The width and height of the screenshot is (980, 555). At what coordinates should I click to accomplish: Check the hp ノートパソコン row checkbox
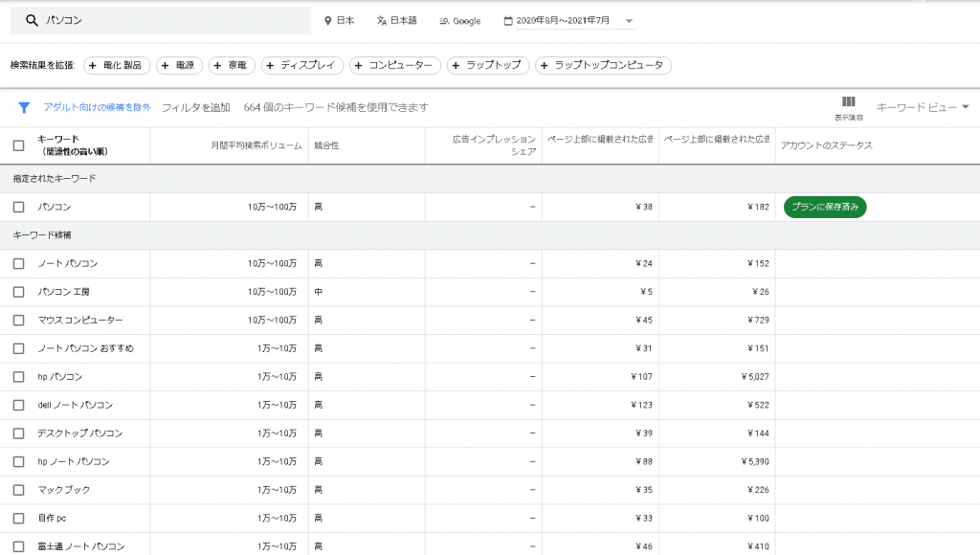pyautogui.click(x=19, y=461)
